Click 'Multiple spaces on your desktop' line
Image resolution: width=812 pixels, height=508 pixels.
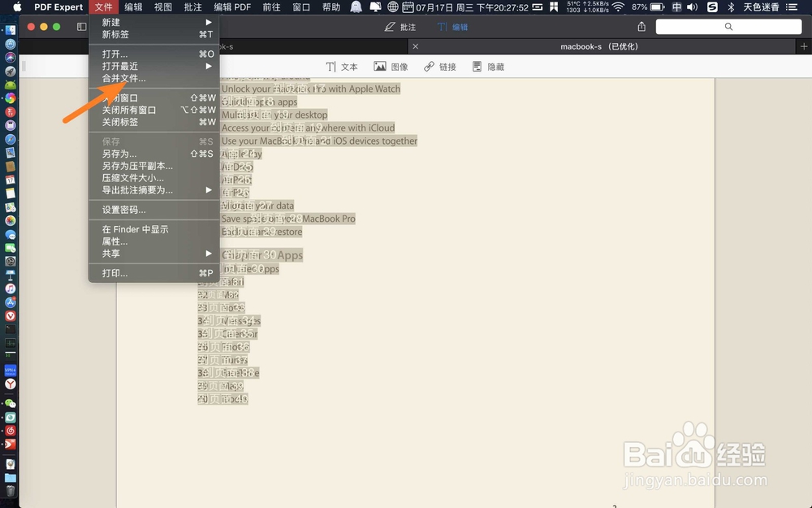click(x=274, y=115)
